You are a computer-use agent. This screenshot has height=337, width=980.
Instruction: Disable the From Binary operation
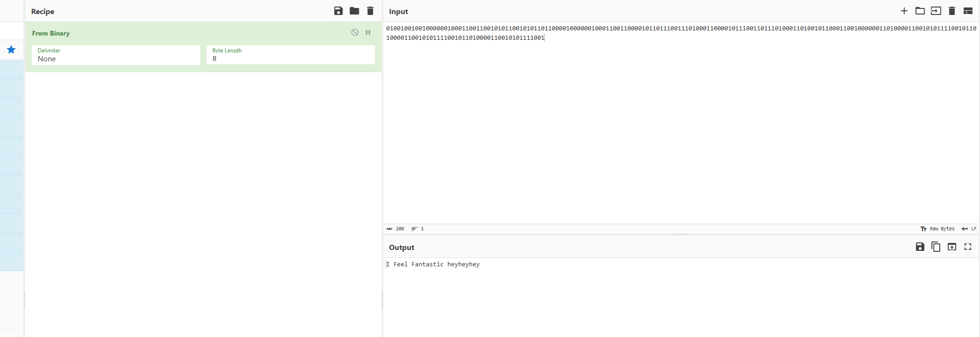(x=355, y=32)
